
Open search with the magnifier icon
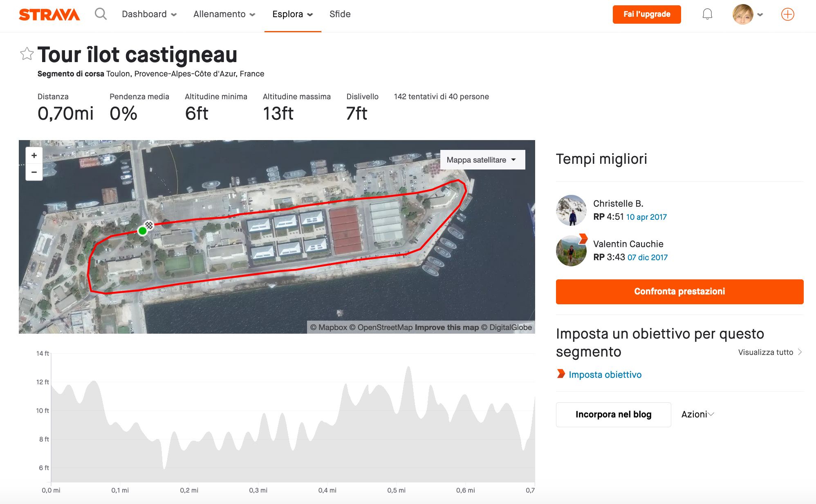(x=101, y=14)
